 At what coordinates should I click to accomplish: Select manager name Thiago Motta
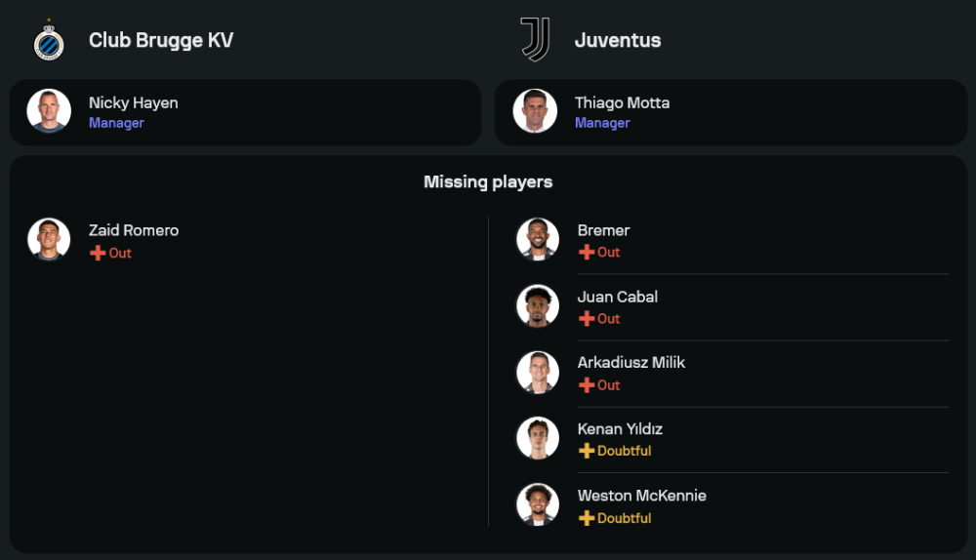tap(622, 102)
